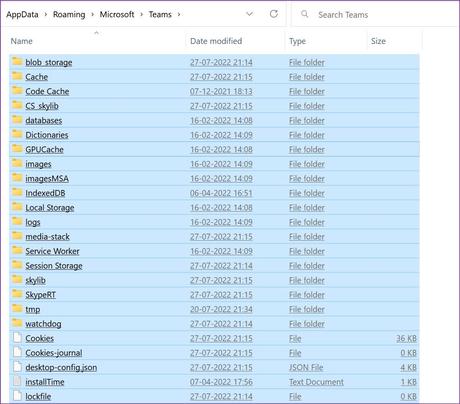
Task: Sort by the Type column header
Action: click(297, 41)
